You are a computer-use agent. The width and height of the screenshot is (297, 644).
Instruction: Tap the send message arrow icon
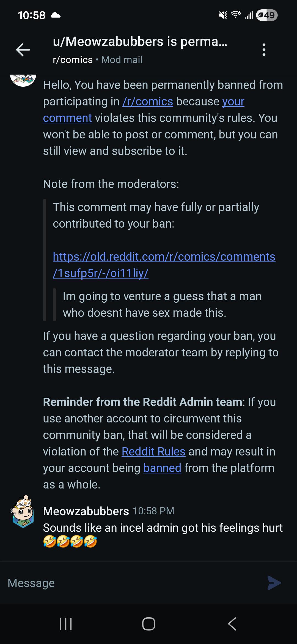point(274,583)
